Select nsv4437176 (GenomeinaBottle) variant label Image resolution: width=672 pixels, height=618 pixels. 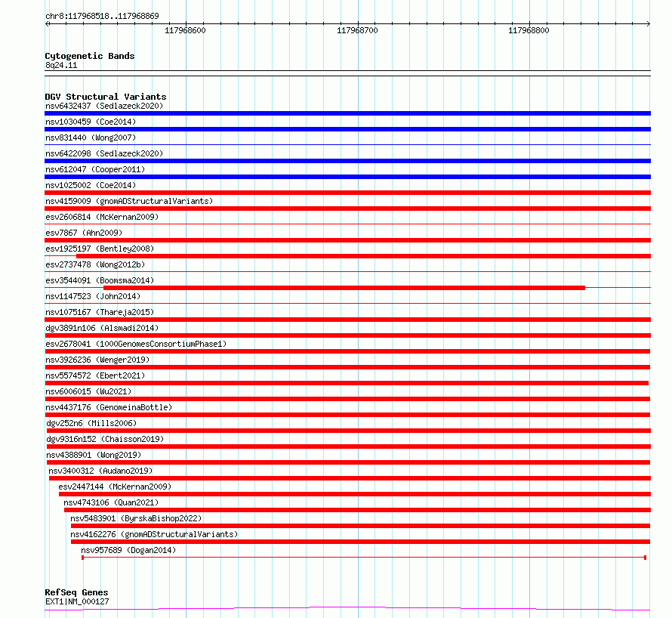[109, 407]
